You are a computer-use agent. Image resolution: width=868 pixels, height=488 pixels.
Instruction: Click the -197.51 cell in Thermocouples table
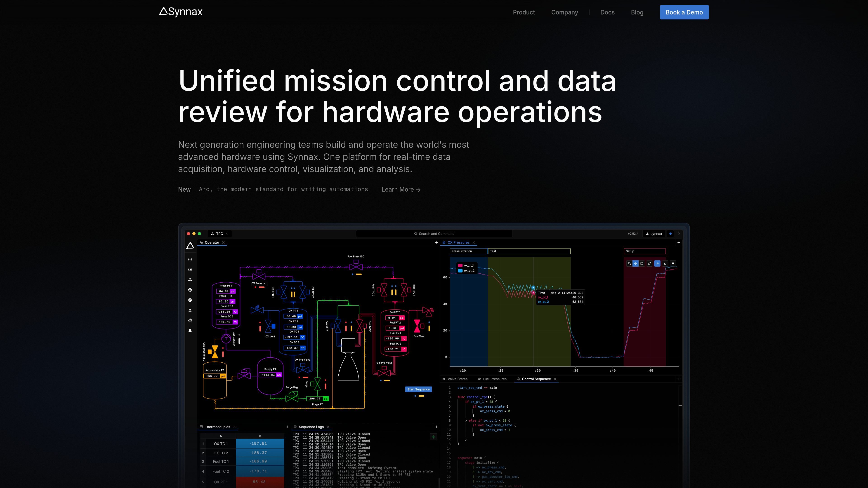coord(260,444)
